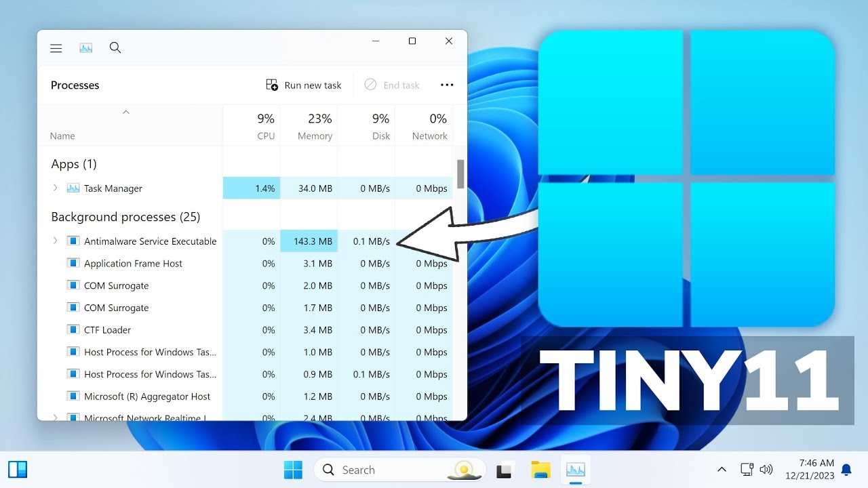Viewport: 868px width, 488px height.
Task: Click the 34.0 MB memory cell
Action: click(309, 188)
